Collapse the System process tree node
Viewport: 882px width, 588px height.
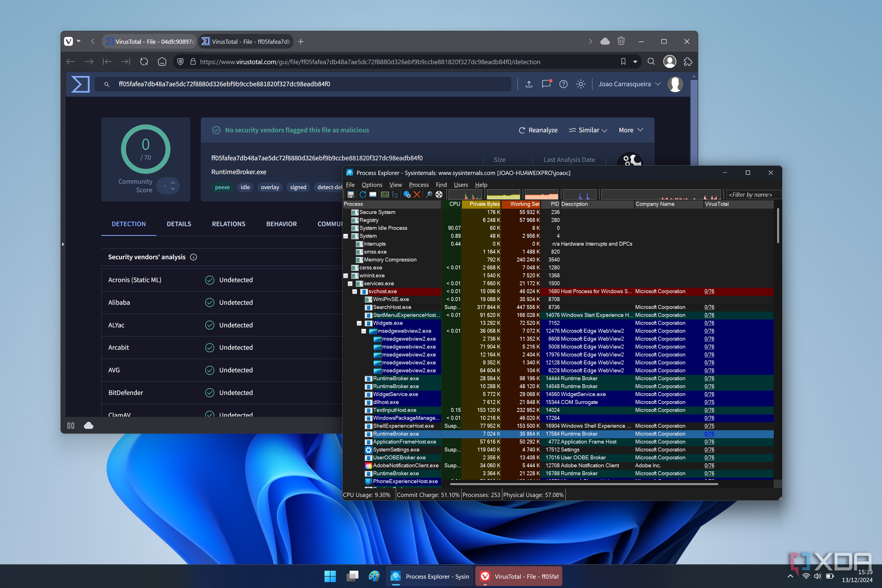pos(346,236)
